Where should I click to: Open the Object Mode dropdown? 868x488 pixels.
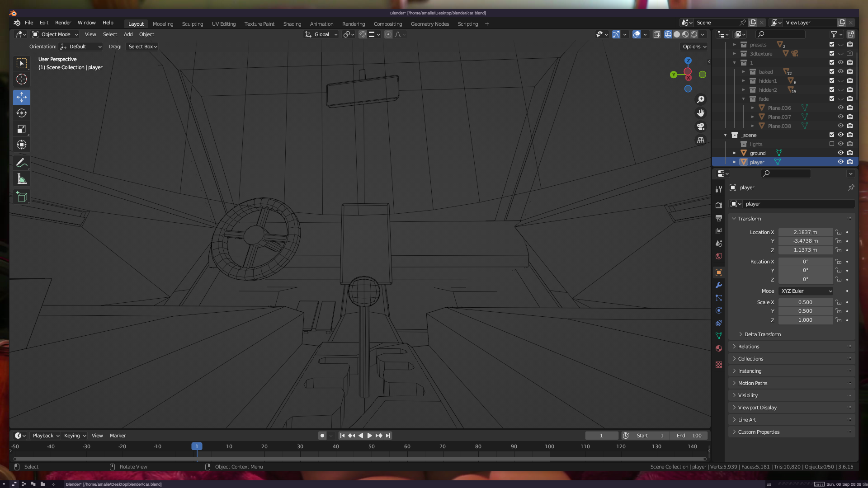click(x=55, y=34)
